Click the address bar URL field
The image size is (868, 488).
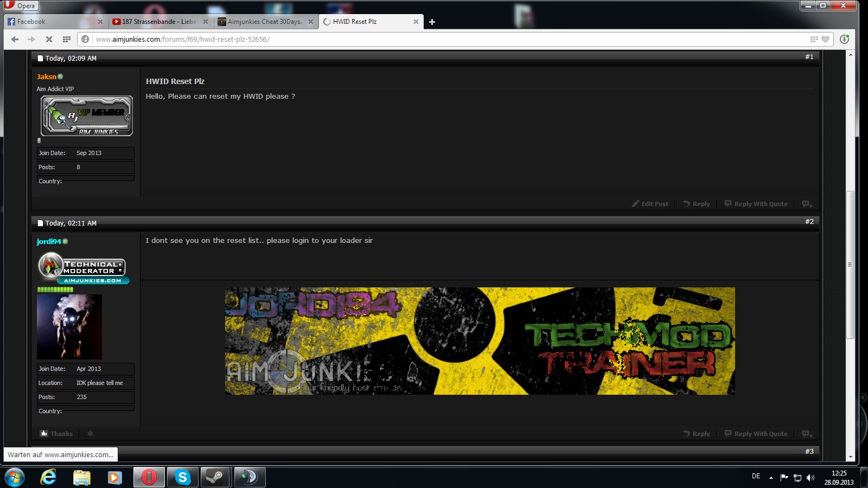point(450,39)
